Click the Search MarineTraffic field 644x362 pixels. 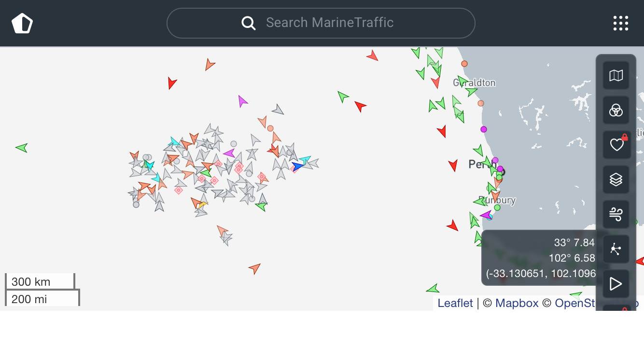coord(329,23)
